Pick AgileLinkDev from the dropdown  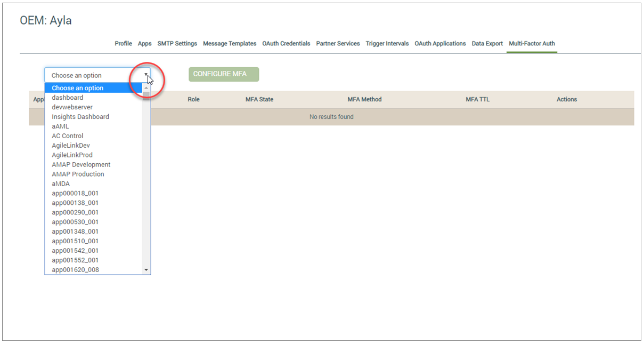tap(93, 146)
